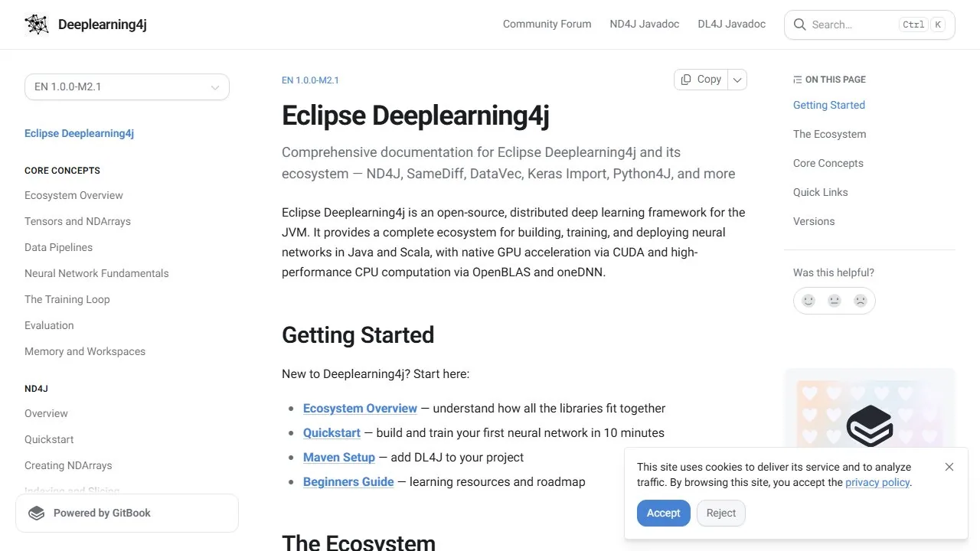Open the Ecosystem Overview link in body
This screenshot has width=980, height=551.
pyautogui.click(x=360, y=409)
